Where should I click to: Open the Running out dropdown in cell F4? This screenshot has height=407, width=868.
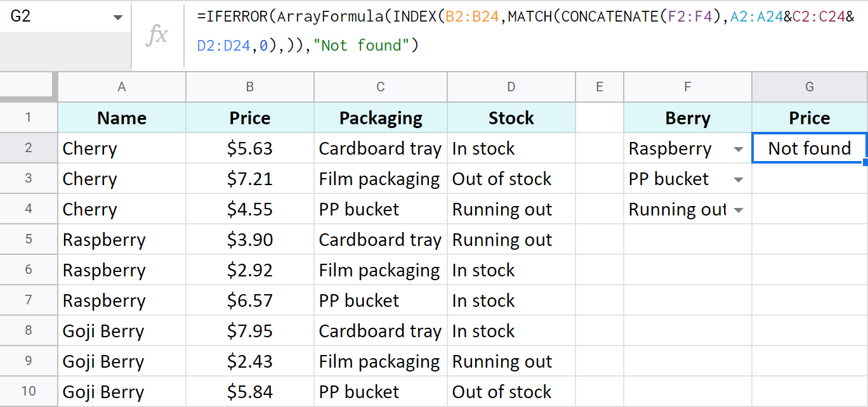(738, 209)
